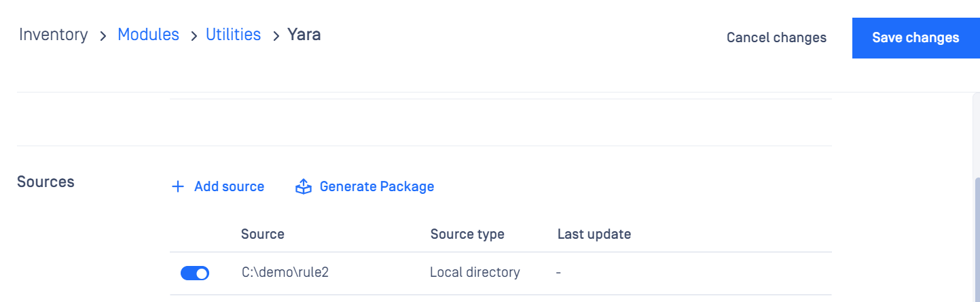Sort by the Source column header

tap(263, 235)
